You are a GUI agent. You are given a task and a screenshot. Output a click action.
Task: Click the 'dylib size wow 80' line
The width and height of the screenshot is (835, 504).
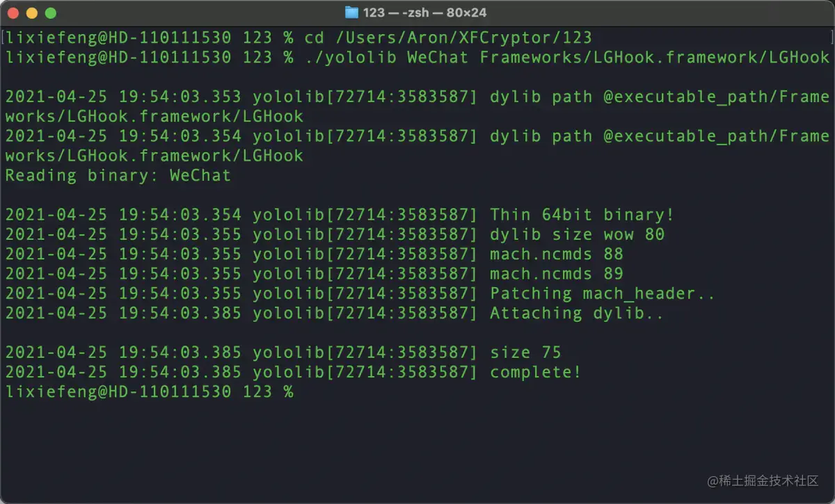335,234
